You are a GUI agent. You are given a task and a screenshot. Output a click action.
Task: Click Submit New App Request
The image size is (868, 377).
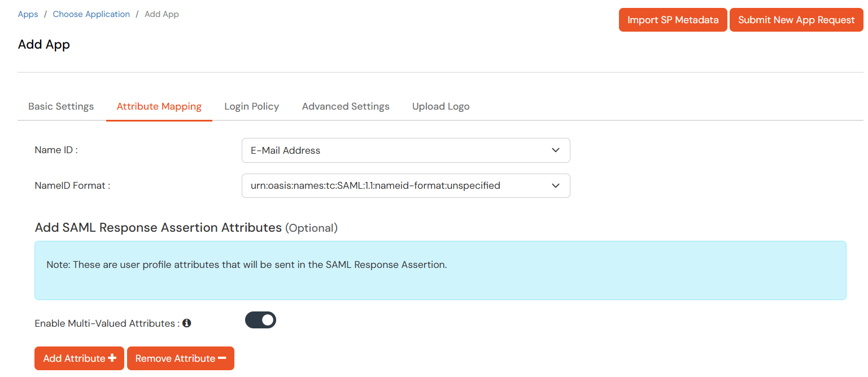pos(796,19)
